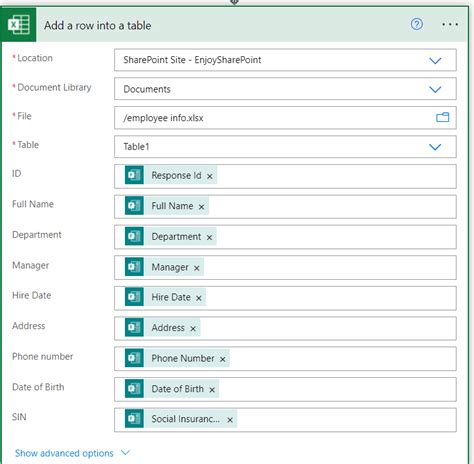Click the Forms icon on Department token
The height and width of the screenshot is (464, 474).
click(x=134, y=236)
